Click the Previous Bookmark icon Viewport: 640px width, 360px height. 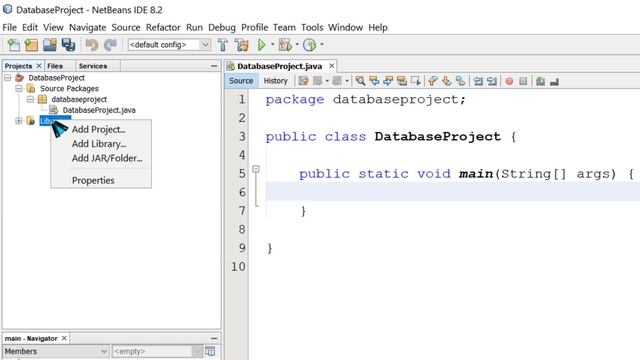click(x=433, y=81)
